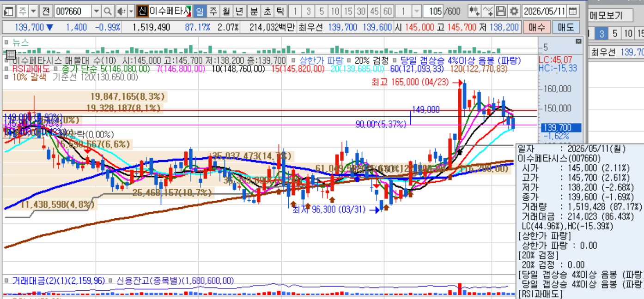The image size is (644, 299).
Task: Click the add candle chart-type icon
Action: click(x=474, y=11)
